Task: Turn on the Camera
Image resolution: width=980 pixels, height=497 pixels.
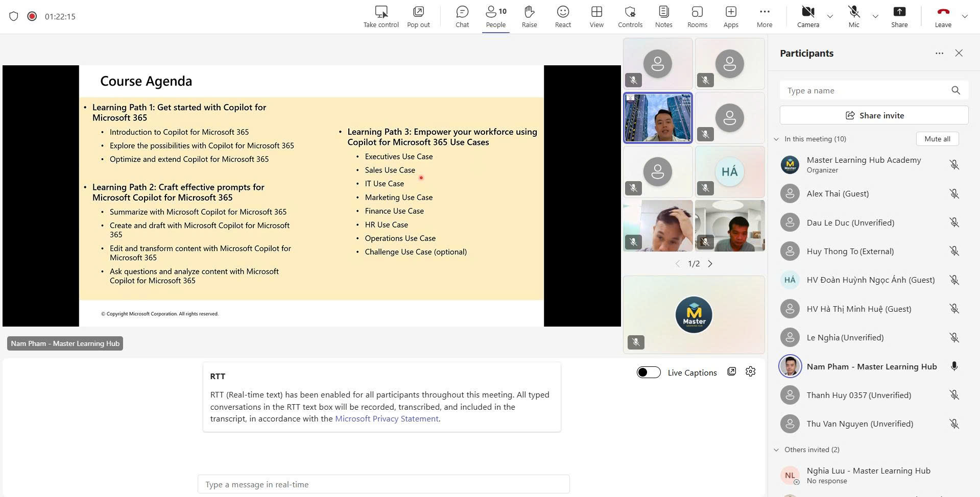Action: coord(808,16)
